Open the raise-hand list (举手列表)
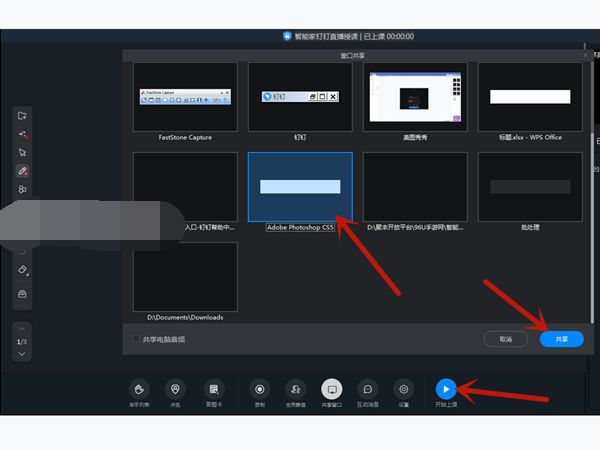Viewport: 600px width, 450px height. pos(141,389)
